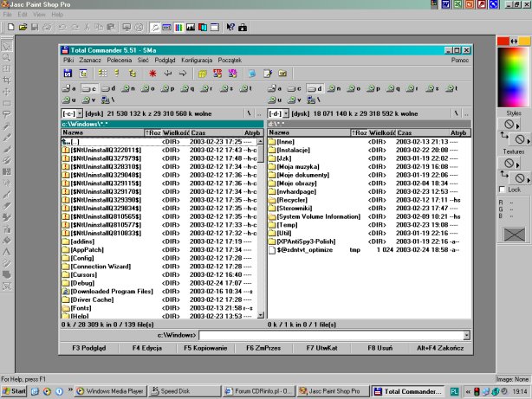Expand the background Textures flyout arrow
The height and width of the screenshot is (399, 532).
(x=529, y=179)
